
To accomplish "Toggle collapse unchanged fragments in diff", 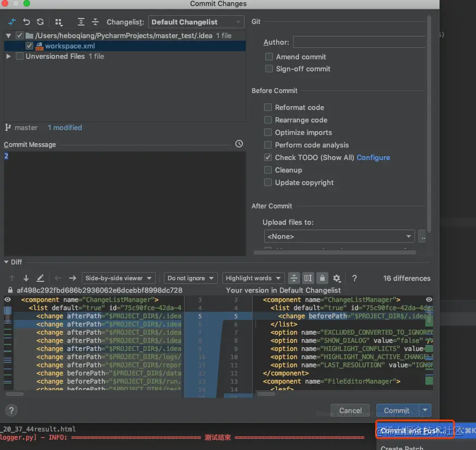I will [294, 278].
